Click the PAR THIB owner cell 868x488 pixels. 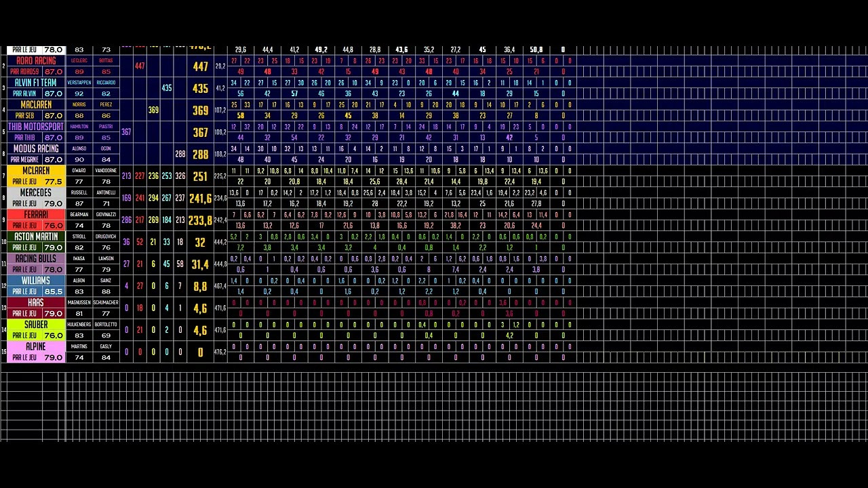tap(24, 138)
